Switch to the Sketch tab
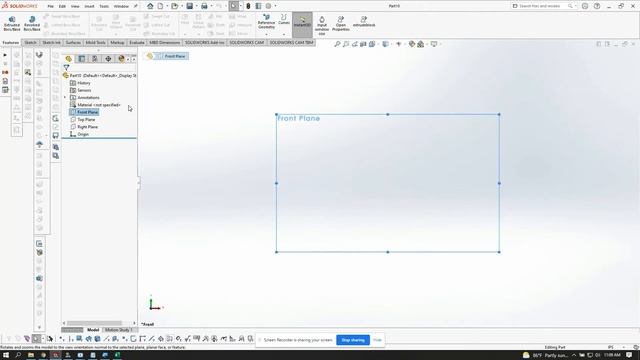This screenshot has height=360, width=640. pyautogui.click(x=30, y=42)
